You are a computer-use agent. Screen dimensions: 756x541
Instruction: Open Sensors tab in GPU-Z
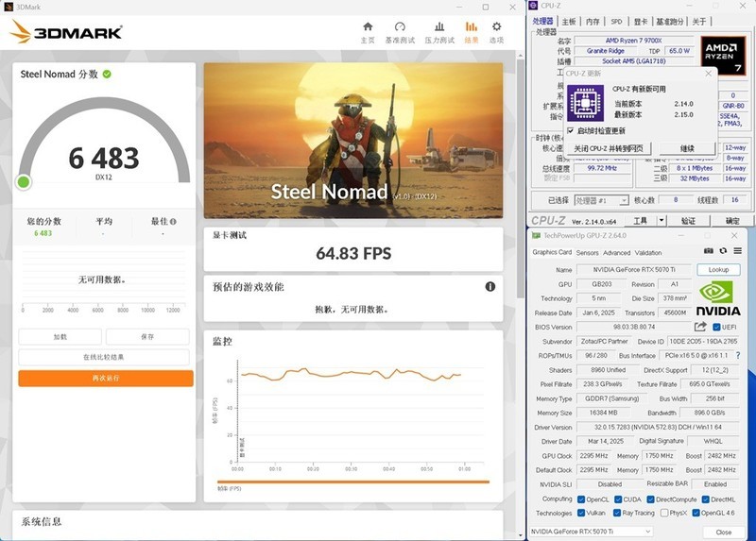click(587, 253)
